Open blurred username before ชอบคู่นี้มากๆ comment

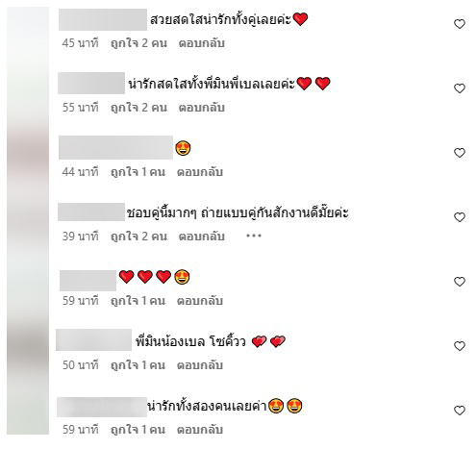point(91,212)
